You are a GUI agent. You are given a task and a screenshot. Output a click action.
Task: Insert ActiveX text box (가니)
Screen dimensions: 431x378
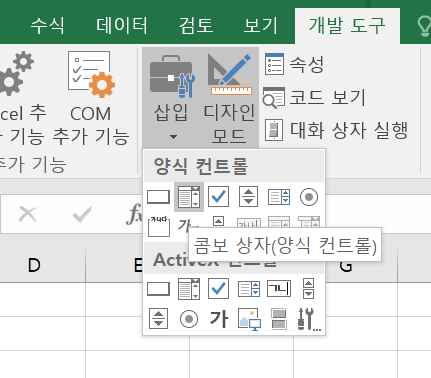coord(279,289)
